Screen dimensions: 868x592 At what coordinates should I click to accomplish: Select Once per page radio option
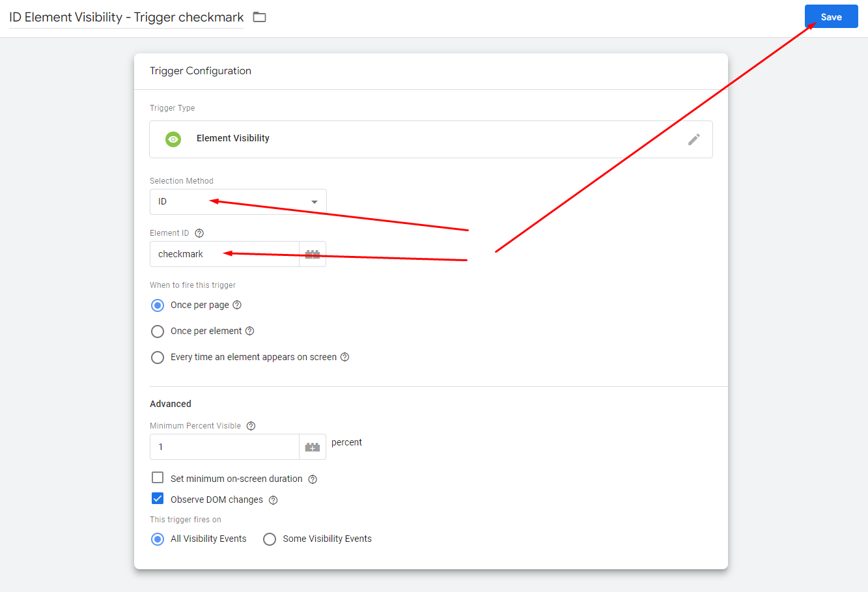pos(158,305)
